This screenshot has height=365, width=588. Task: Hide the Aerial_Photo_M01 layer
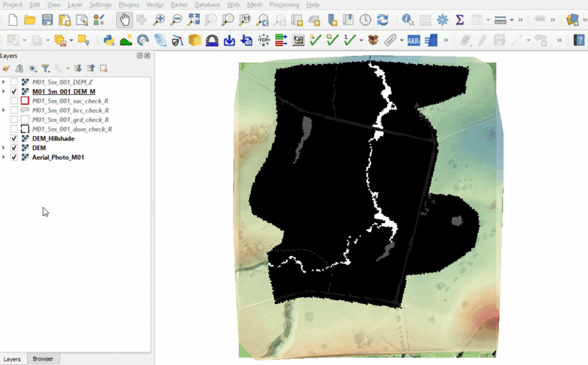[15, 157]
